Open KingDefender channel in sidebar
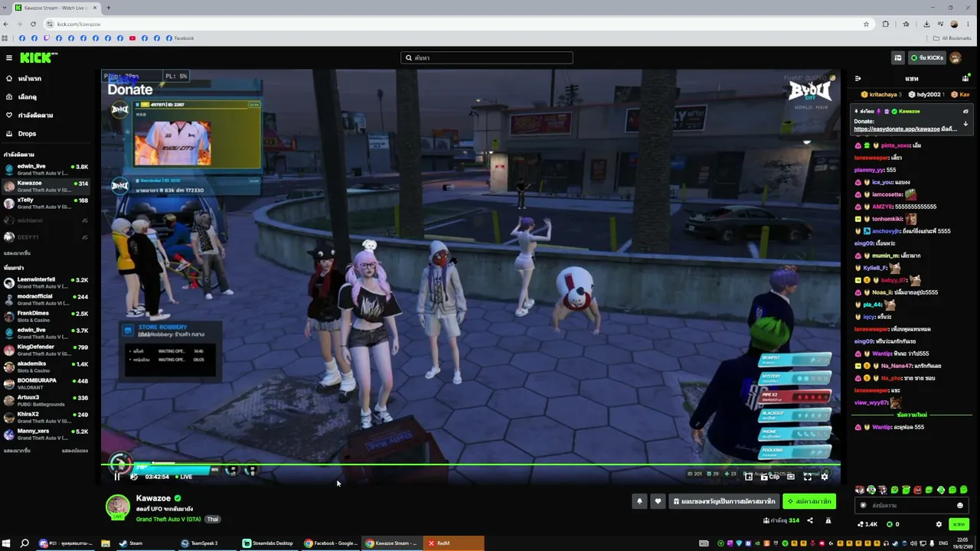 tap(46, 350)
